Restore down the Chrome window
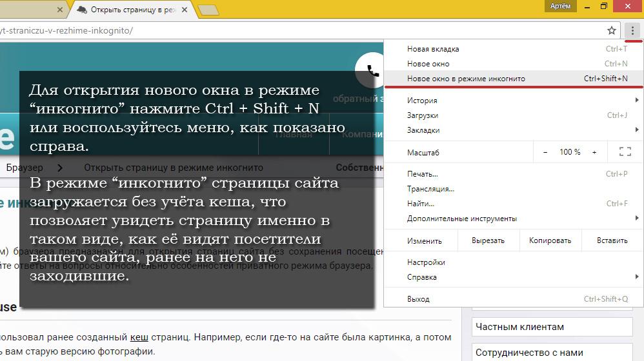 (604, 6)
